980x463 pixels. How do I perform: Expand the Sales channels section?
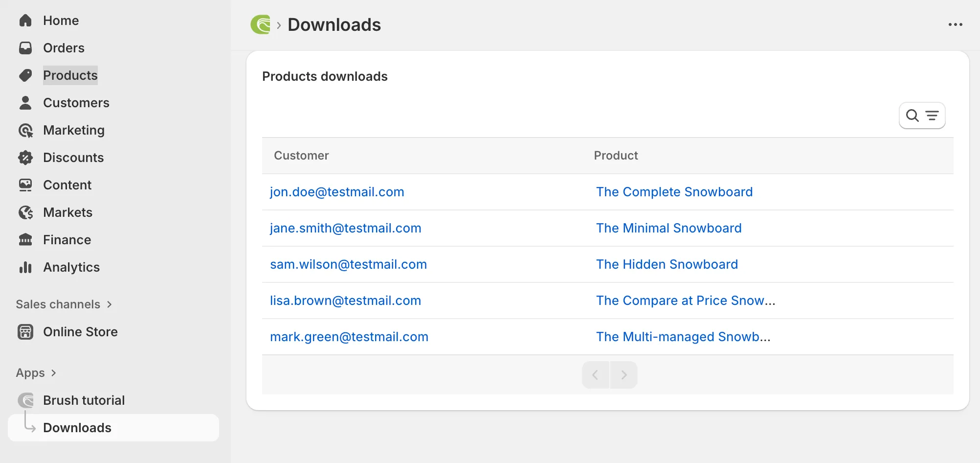(x=64, y=304)
